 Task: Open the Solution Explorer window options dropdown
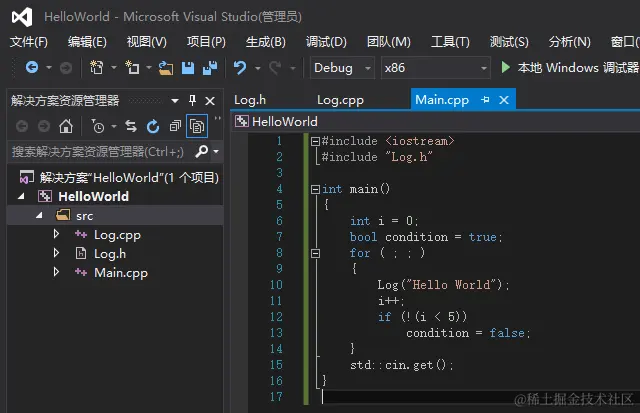175,101
